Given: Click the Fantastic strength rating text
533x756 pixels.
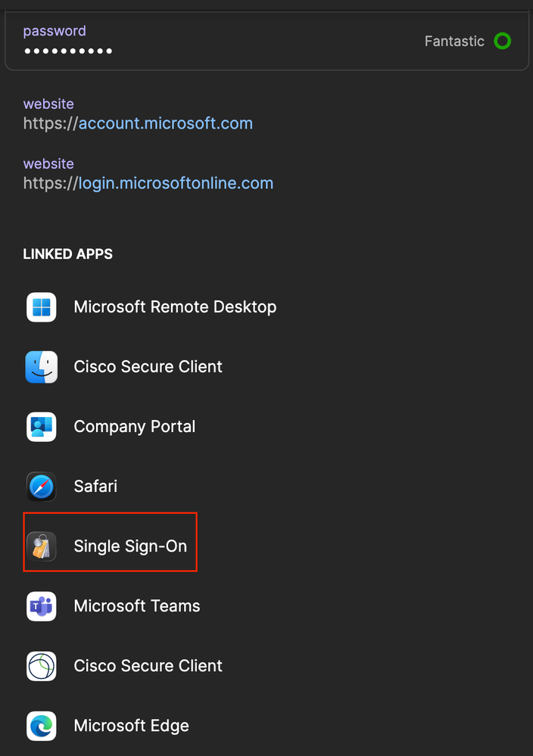Looking at the screenshot, I should (x=454, y=42).
